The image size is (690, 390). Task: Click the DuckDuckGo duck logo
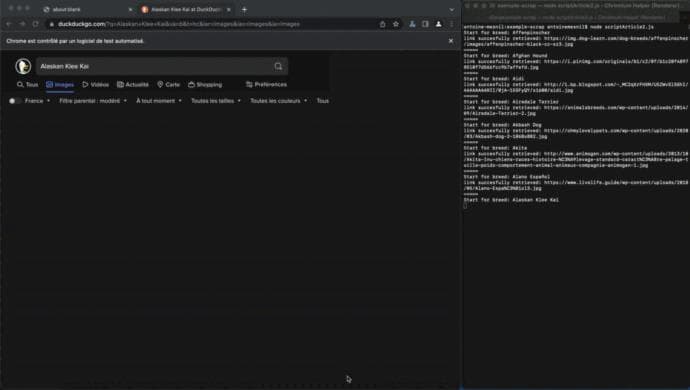click(23, 66)
